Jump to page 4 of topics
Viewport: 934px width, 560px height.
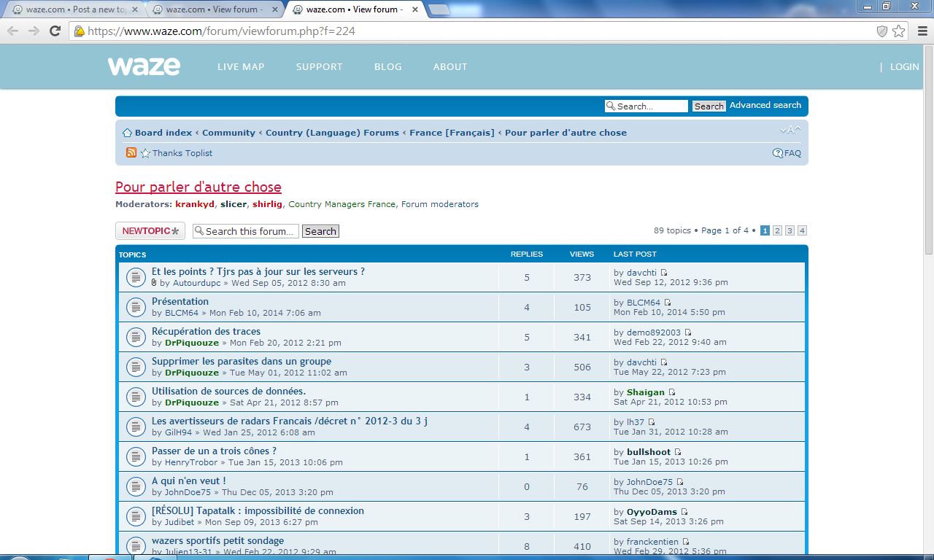802,230
